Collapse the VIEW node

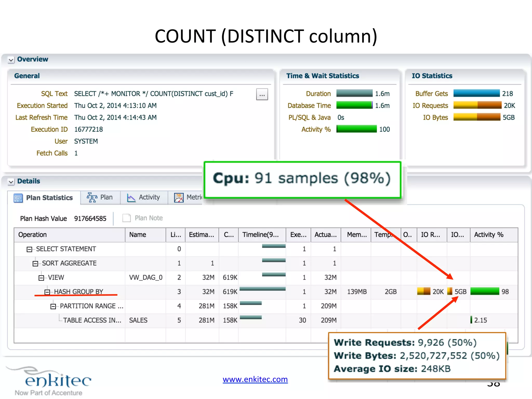tap(41, 278)
